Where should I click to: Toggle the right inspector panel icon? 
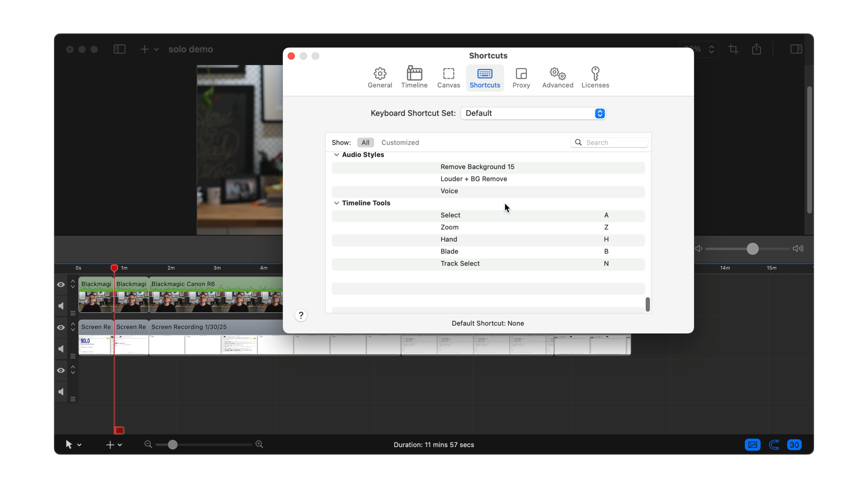(x=796, y=49)
